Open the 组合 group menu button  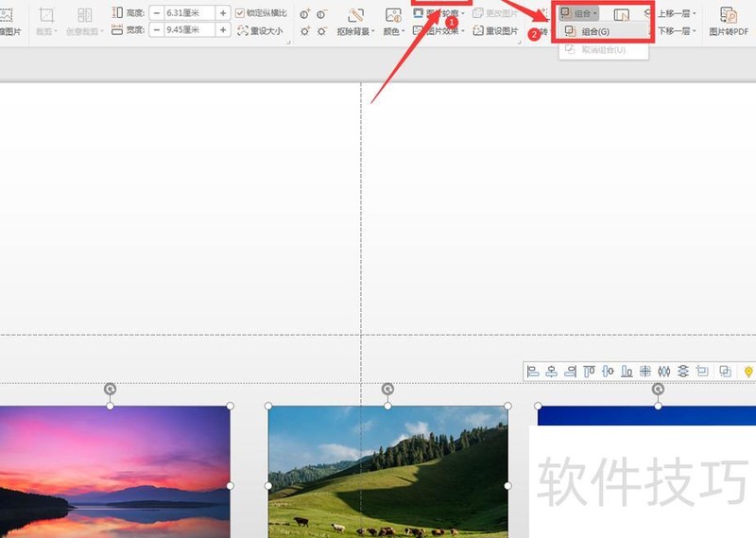click(578, 14)
